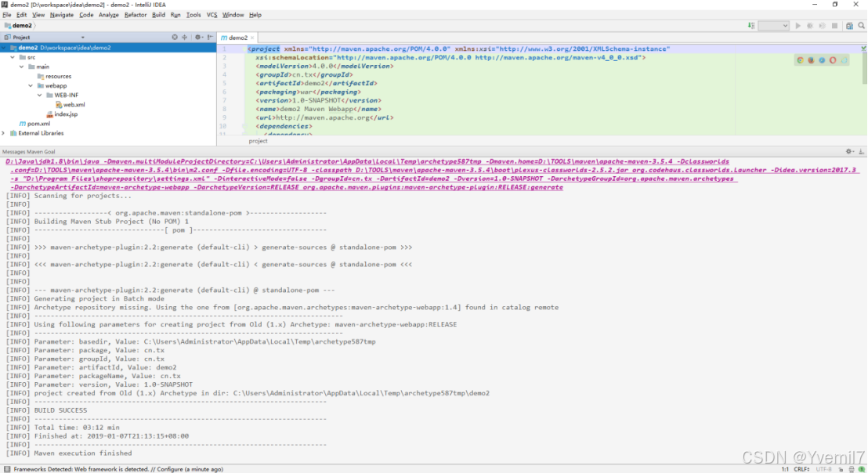
Task: Open Messages panel gear settings
Action: click(x=849, y=152)
